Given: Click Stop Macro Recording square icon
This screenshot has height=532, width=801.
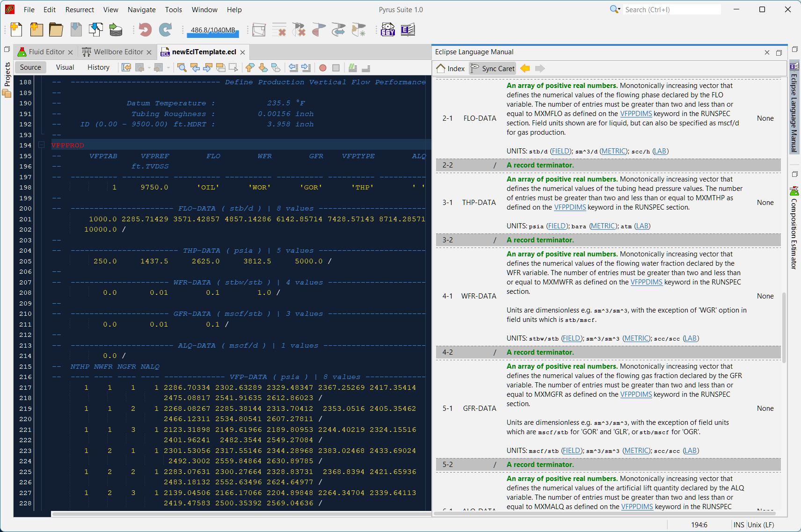Looking at the screenshot, I should point(336,68).
